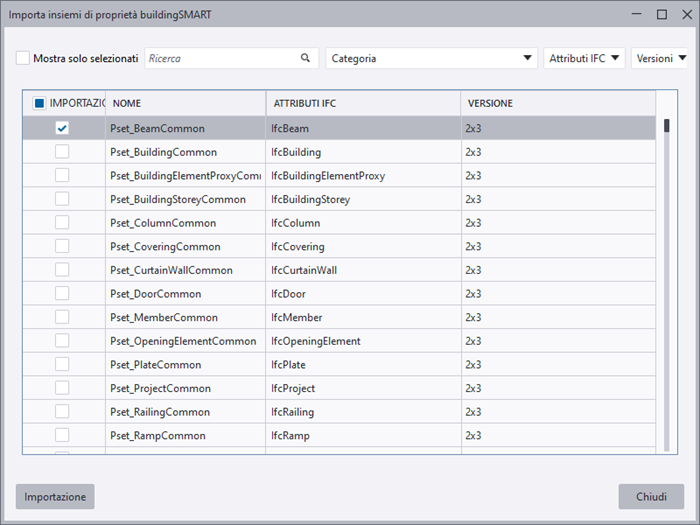Click the search magnifier icon
This screenshot has height=525, width=700.
pyautogui.click(x=306, y=59)
